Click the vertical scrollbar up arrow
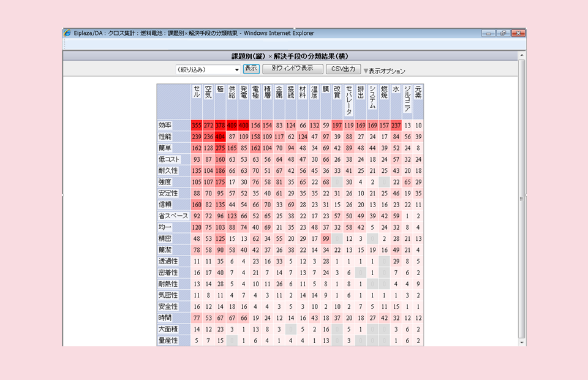Viewport: 588px width, 380px height. click(522, 56)
